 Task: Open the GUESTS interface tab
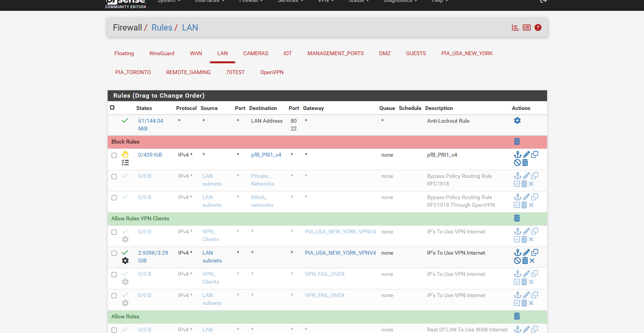tap(416, 53)
